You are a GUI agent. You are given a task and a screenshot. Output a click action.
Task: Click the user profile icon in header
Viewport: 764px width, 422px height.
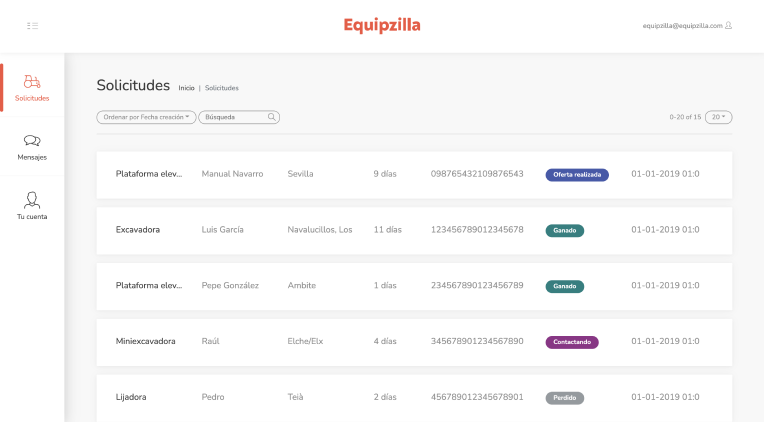click(x=729, y=26)
